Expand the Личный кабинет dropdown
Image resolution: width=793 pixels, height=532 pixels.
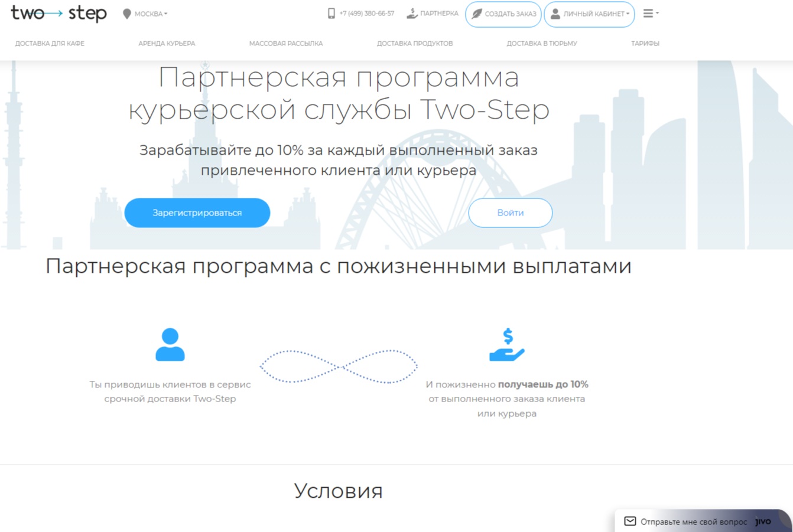click(589, 14)
